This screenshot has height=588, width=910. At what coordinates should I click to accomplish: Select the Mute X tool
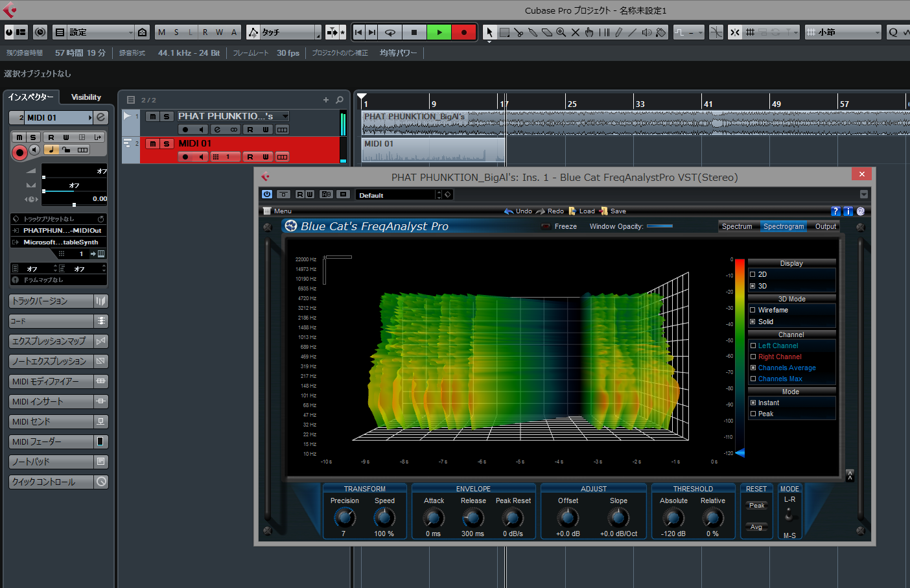point(576,32)
